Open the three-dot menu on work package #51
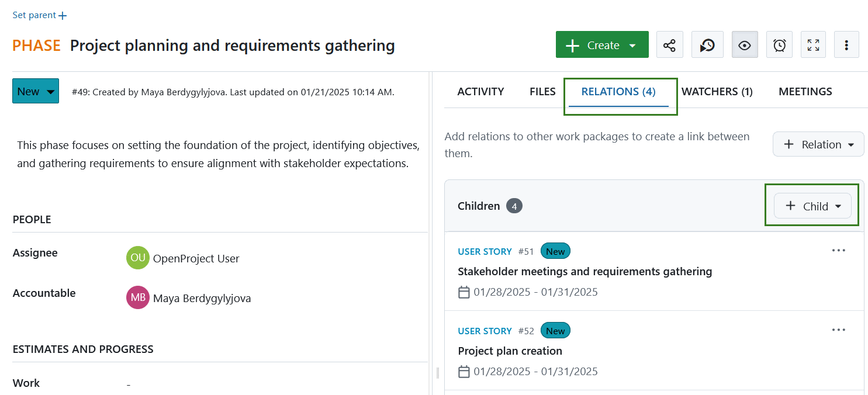This screenshot has height=395, width=868. (x=839, y=250)
